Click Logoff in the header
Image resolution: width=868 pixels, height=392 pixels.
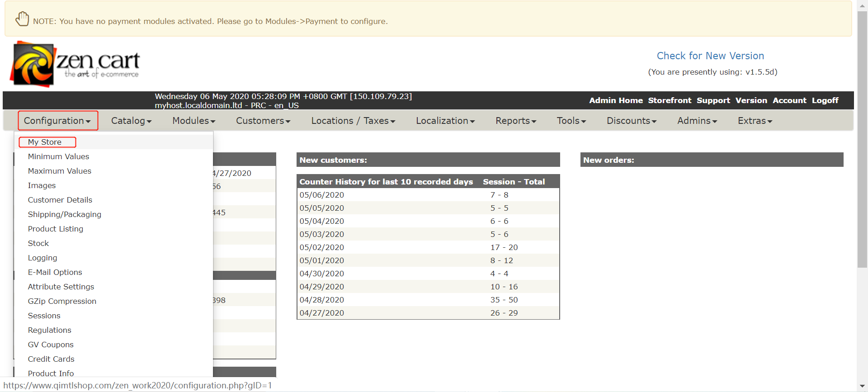click(x=825, y=100)
